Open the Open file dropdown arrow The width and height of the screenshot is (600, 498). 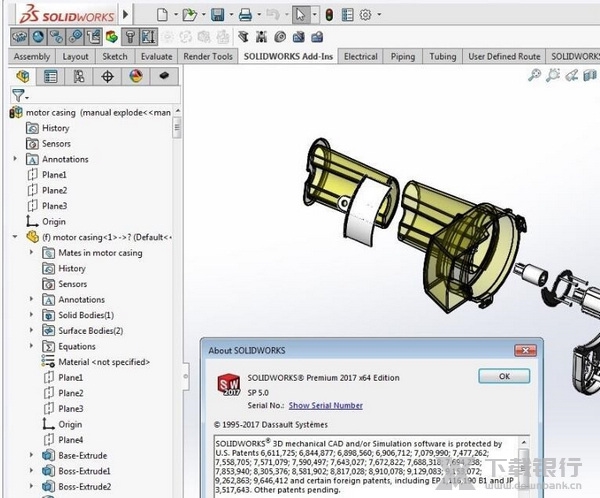click(204, 15)
